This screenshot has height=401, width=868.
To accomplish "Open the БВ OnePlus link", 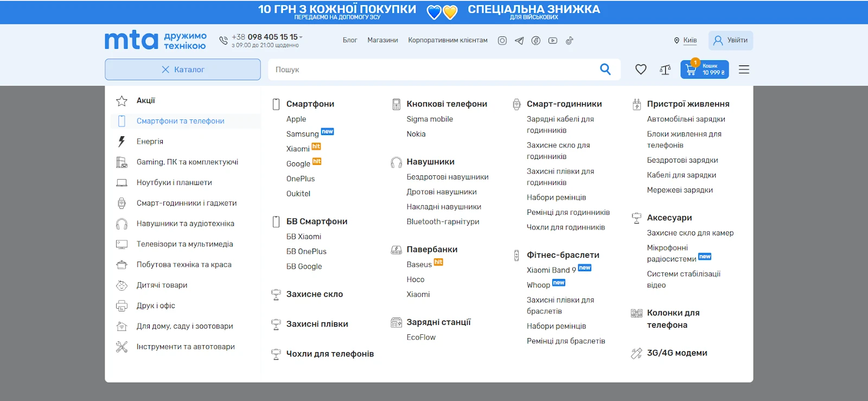I will tap(307, 252).
